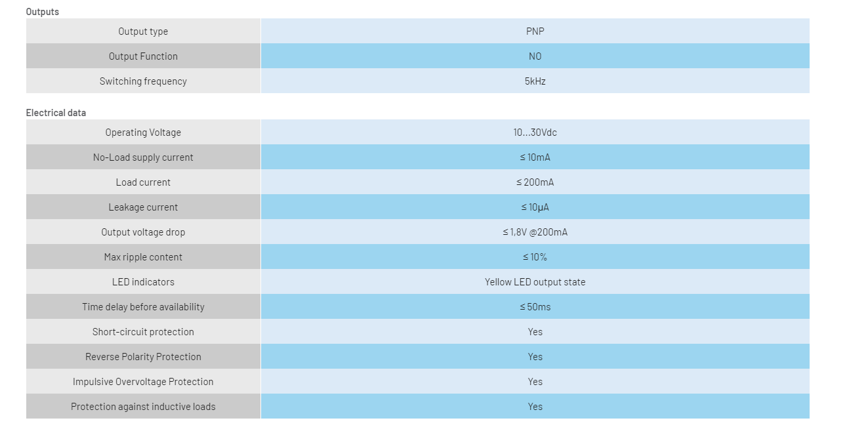Click the Impulsive Overvoltage Protection label

pos(143,382)
